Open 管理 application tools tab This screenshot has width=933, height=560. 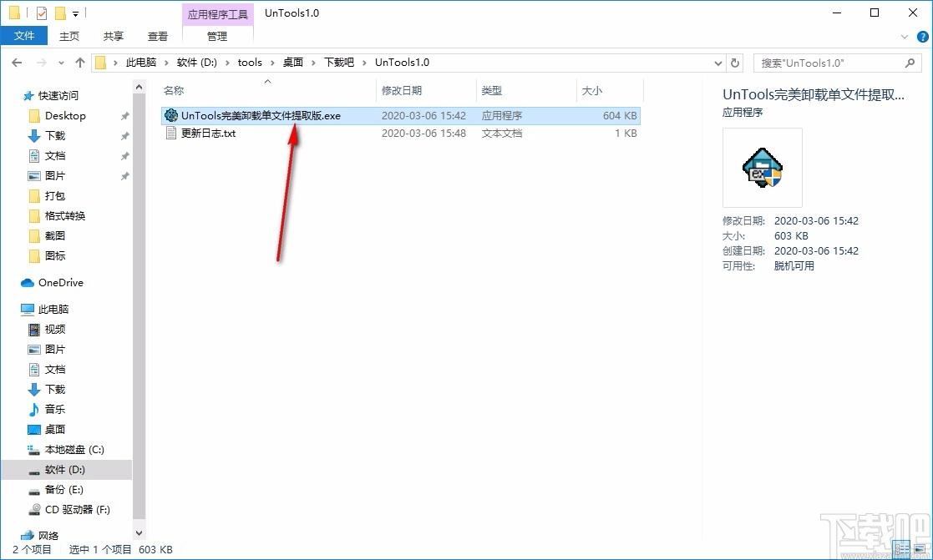[x=217, y=36]
